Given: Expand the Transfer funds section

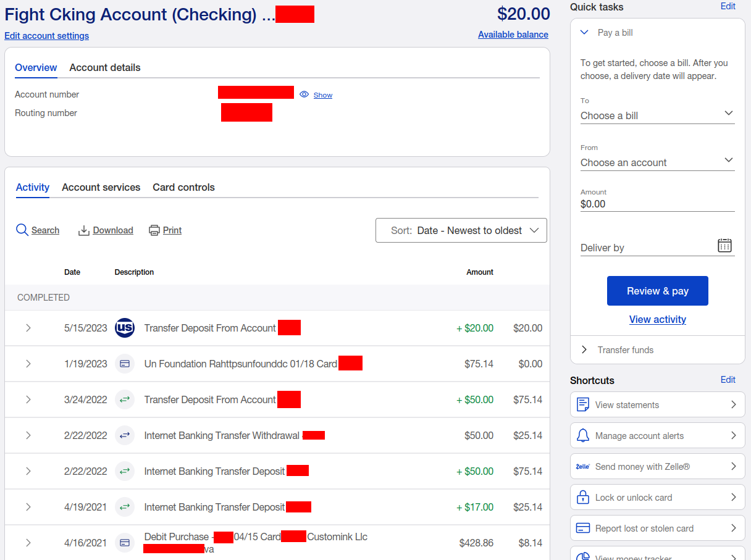Looking at the screenshot, I should click(584, 350).
